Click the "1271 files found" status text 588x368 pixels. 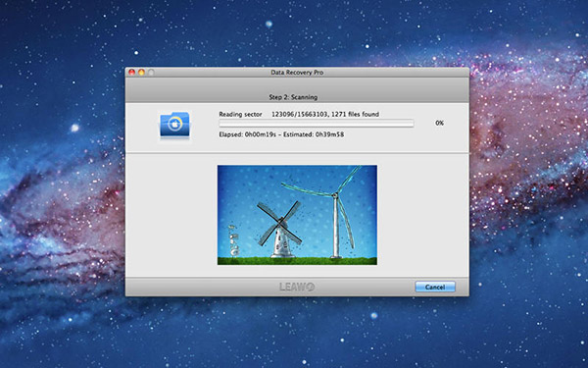click(356, 114)
